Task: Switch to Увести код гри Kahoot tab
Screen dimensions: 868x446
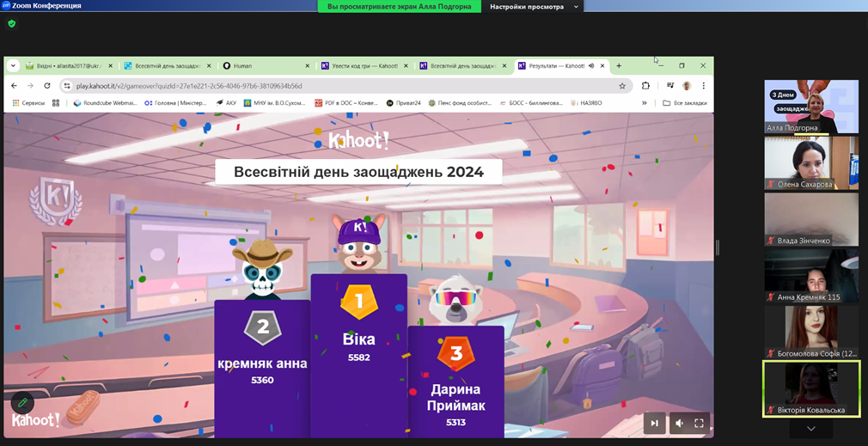Action: 366,66
